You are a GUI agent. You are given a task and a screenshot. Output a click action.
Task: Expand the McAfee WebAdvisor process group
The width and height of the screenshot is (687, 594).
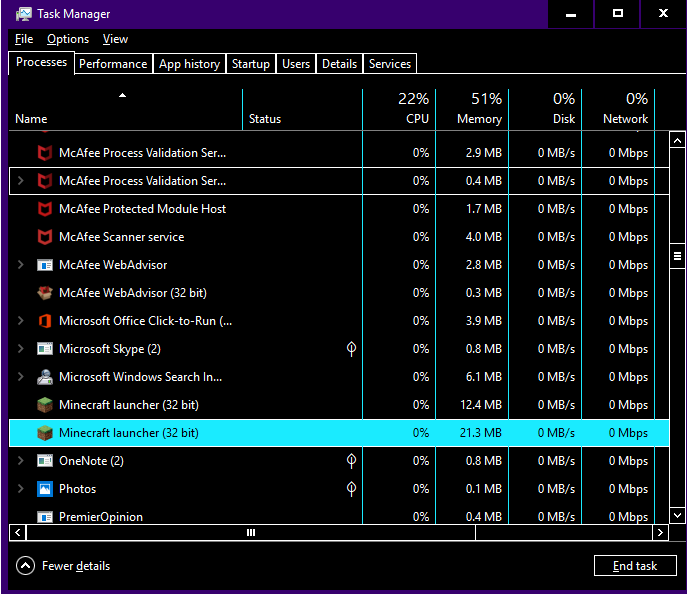click(21, 265)
